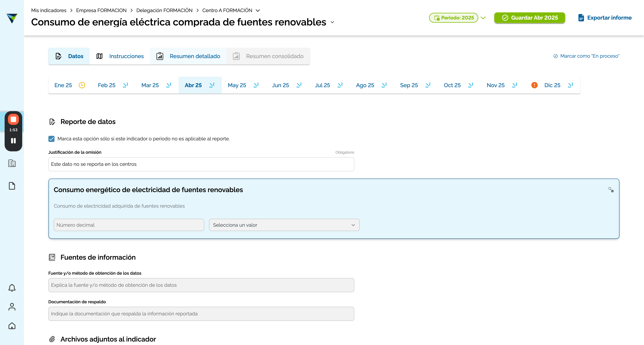Select the May 25 month tab
Image resolution: width=644 pixels, height=345 pixels.
click(x=243, y=85)
